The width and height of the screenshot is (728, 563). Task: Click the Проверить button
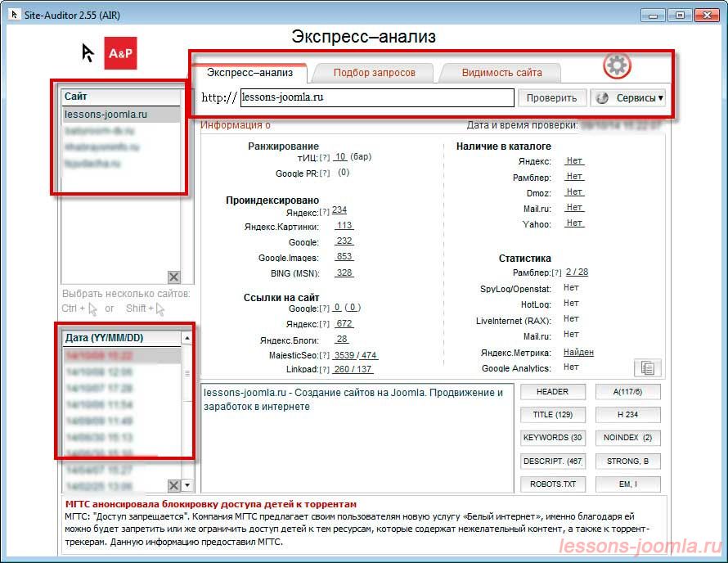click(551, 98)
